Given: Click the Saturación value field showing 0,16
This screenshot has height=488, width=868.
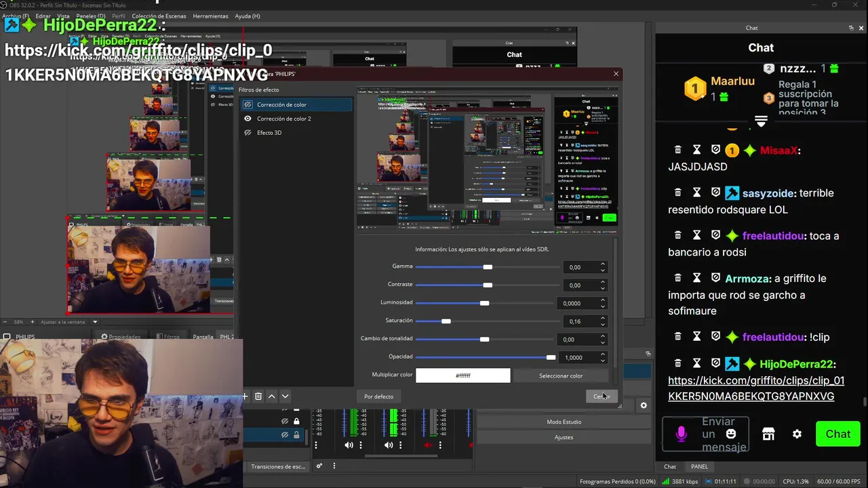Looking at the screenshot, I should pos(580,321).
